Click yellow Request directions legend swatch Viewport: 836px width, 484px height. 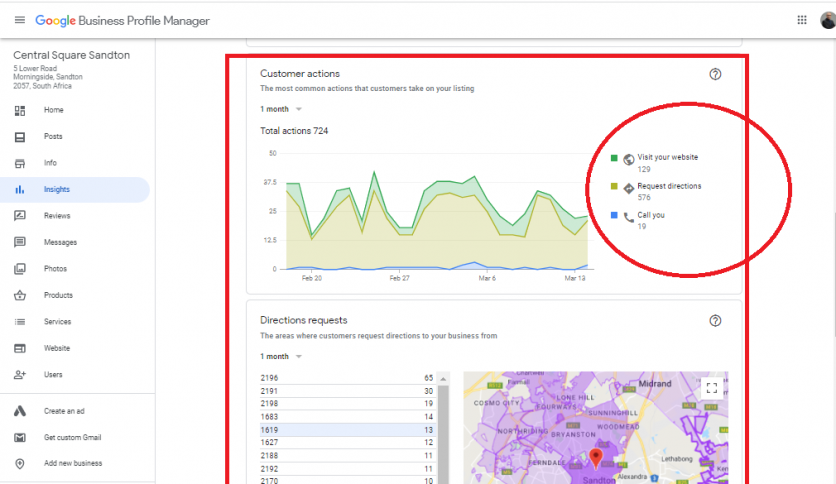point(614,187)
